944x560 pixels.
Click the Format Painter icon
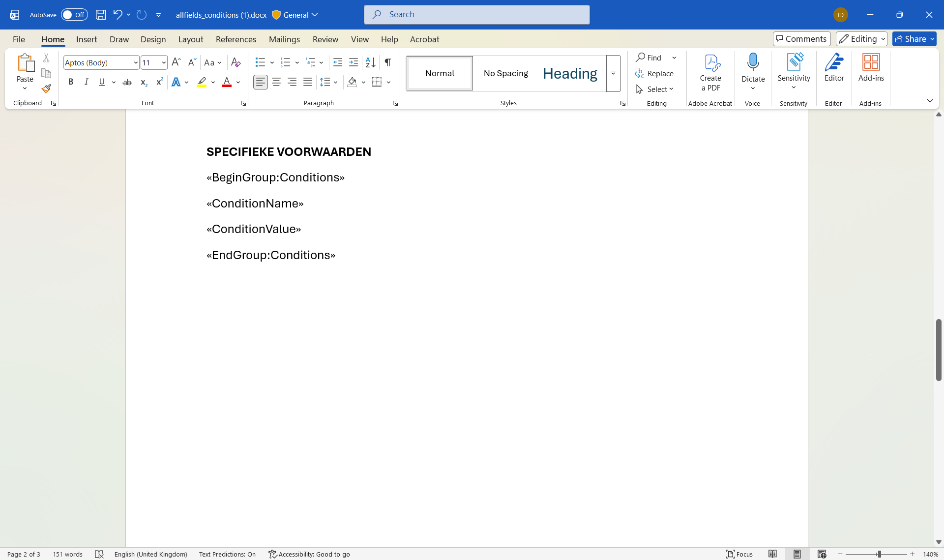click(46, 89)
